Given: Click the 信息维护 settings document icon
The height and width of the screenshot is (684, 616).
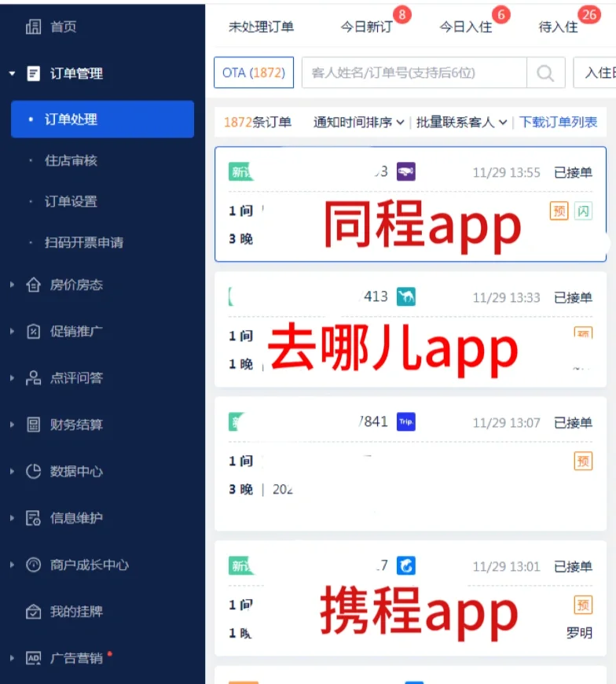Looking at the screenshot, I should 33,518.
